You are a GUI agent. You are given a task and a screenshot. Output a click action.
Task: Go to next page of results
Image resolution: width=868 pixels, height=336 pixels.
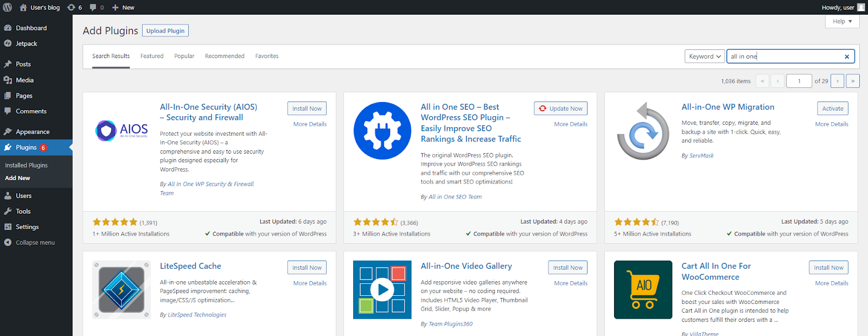838,81
